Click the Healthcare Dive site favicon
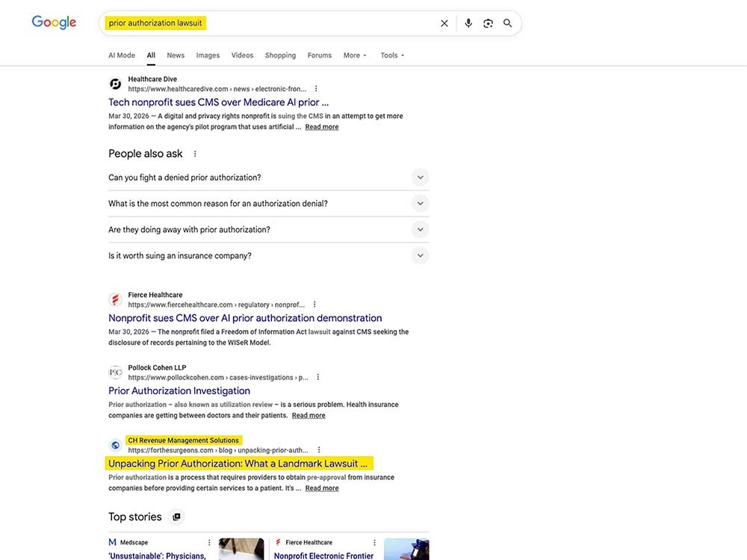This screenshot has width=747, height=560. click(x=115, y=84)
